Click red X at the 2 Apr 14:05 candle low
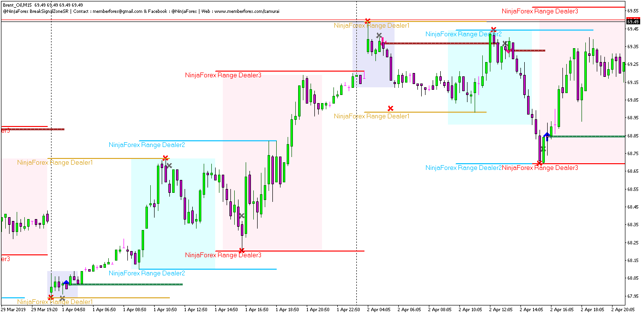Screen dimensions: 644x315 coord(539,163)
